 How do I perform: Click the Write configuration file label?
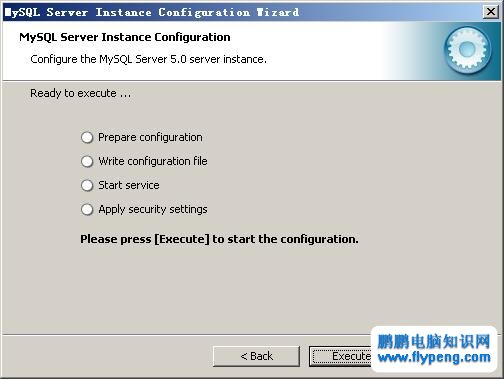click(x=153, y=161)
